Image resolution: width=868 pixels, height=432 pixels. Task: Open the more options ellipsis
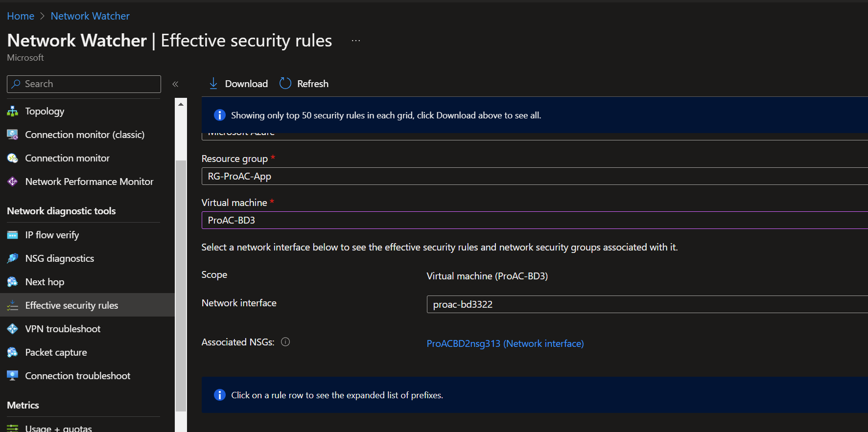click(356, 41)
